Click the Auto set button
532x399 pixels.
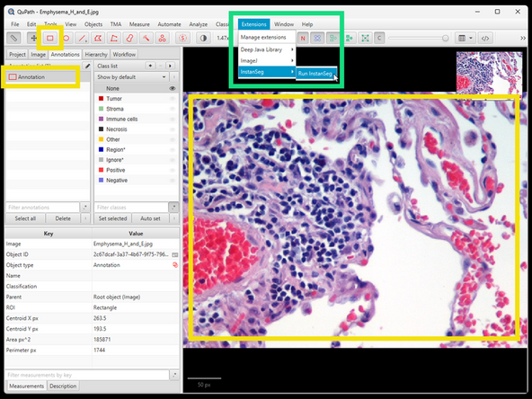[150, 218]
